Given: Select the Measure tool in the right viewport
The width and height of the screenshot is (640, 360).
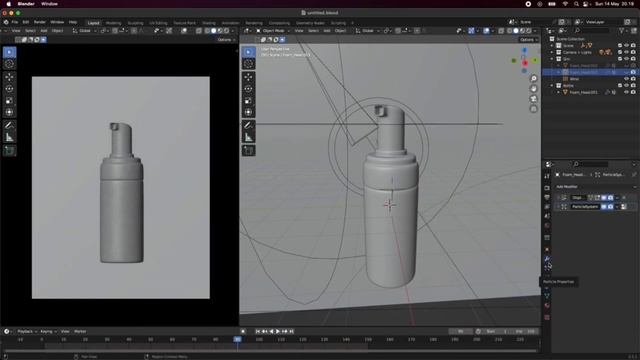Looking at the screenshot, I should tap(248, 137).
